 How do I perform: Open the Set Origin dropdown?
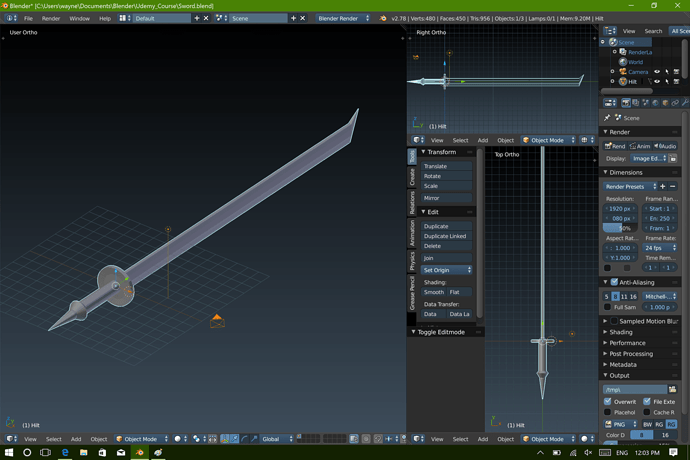pos(446,270)
